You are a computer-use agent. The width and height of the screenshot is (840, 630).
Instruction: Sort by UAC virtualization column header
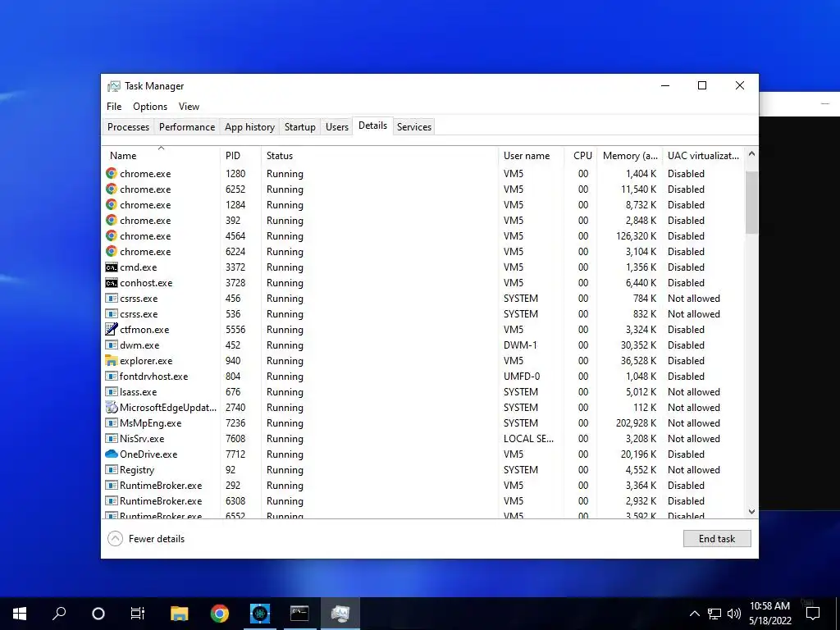pos(703,155)
